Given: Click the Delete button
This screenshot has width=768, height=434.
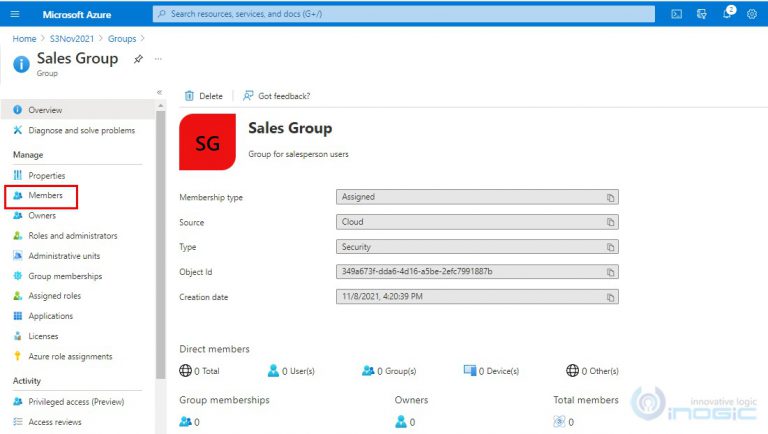Looking at the screenshot, I should (x=203, y=96).
